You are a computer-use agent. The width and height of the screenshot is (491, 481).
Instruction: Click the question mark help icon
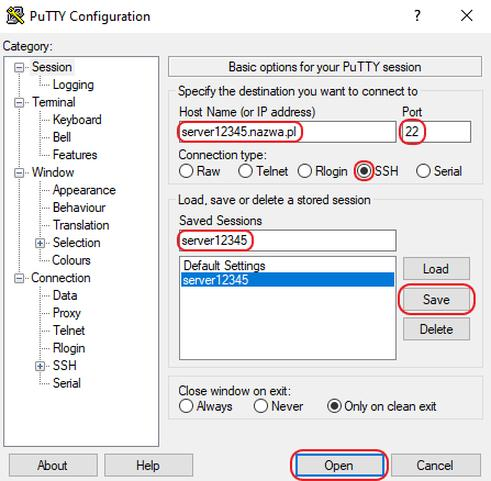point(417,16)
